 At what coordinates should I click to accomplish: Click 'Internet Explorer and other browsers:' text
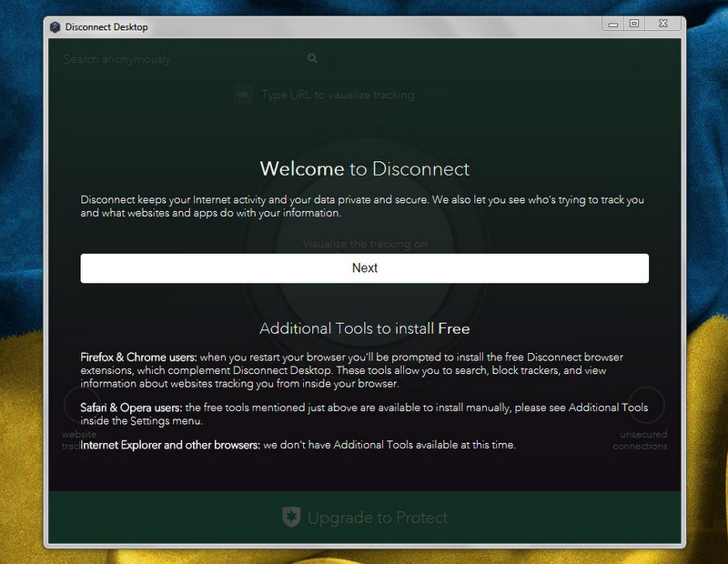170,445
